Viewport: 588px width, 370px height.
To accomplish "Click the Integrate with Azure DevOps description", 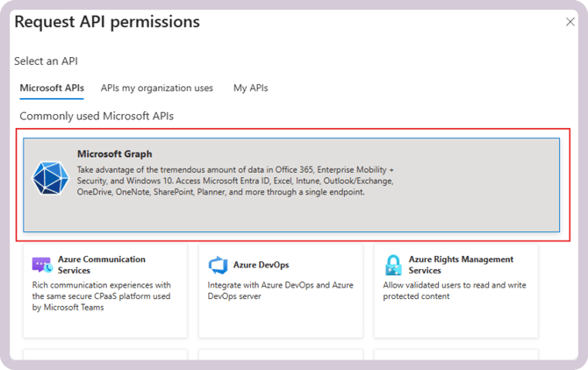I will click(x=278, y=291).
